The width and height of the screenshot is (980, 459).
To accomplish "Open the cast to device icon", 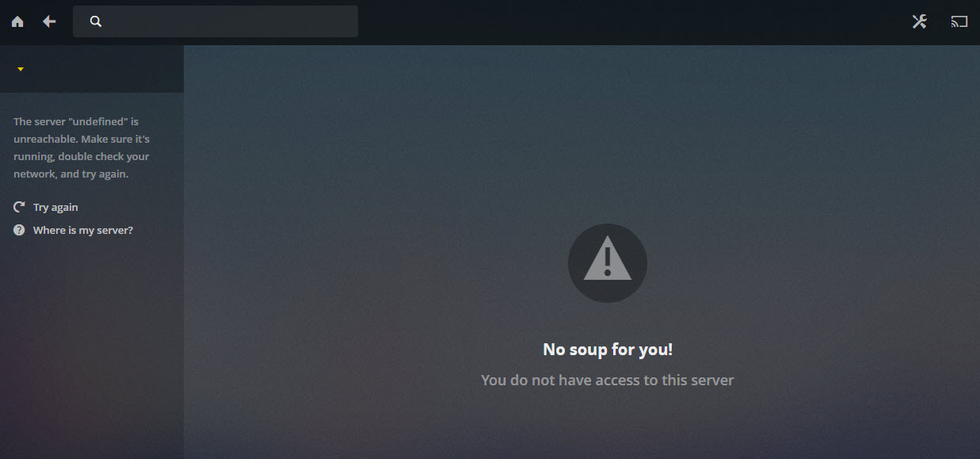I will (959, 21).
